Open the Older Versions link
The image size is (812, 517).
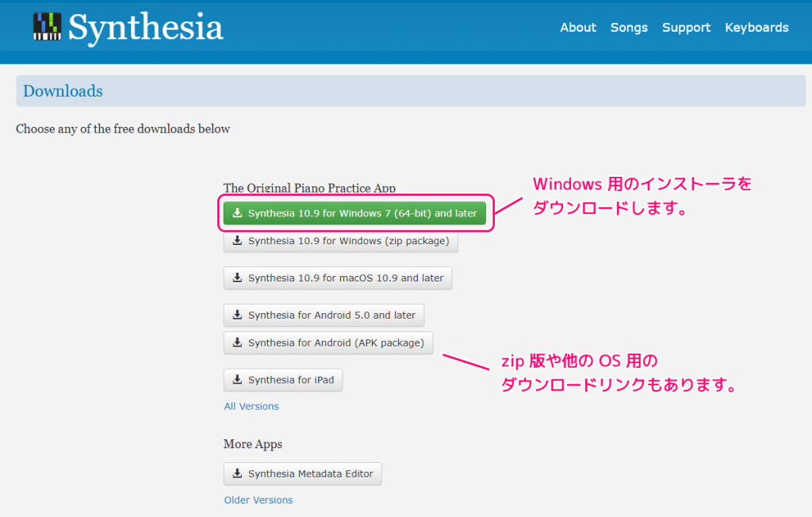click(257, 500)
